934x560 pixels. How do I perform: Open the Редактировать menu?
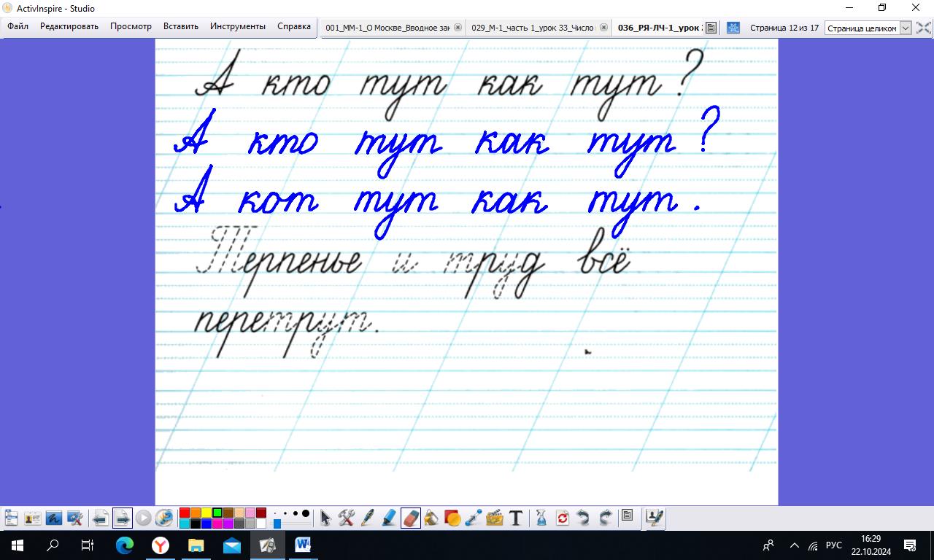(x=69, y=26)
